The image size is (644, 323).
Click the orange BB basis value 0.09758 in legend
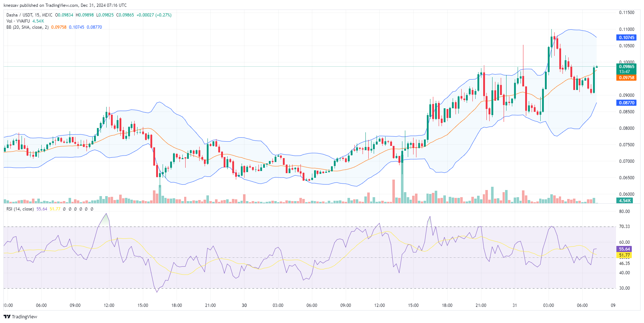[59, 27]
